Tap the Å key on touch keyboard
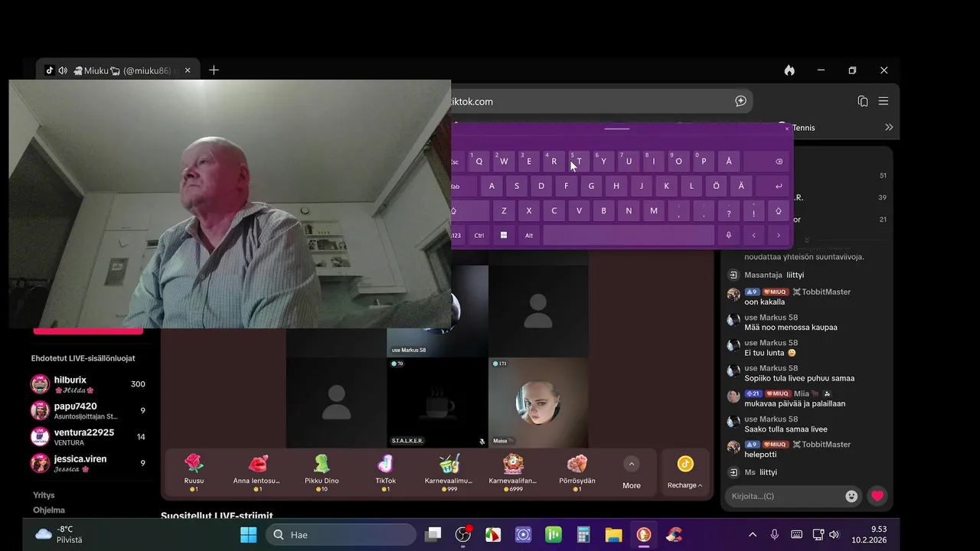The width and height of the screenshot is (980, 551). [728, 161]
